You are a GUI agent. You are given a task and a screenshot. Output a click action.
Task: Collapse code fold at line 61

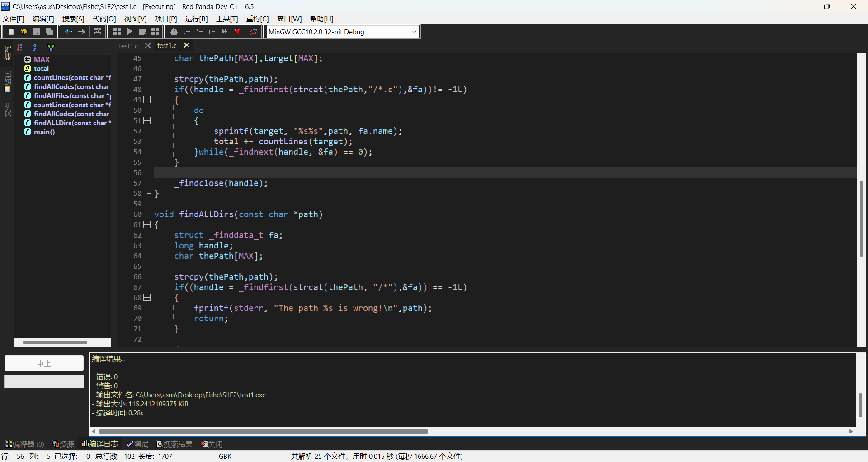click(147, 224)
